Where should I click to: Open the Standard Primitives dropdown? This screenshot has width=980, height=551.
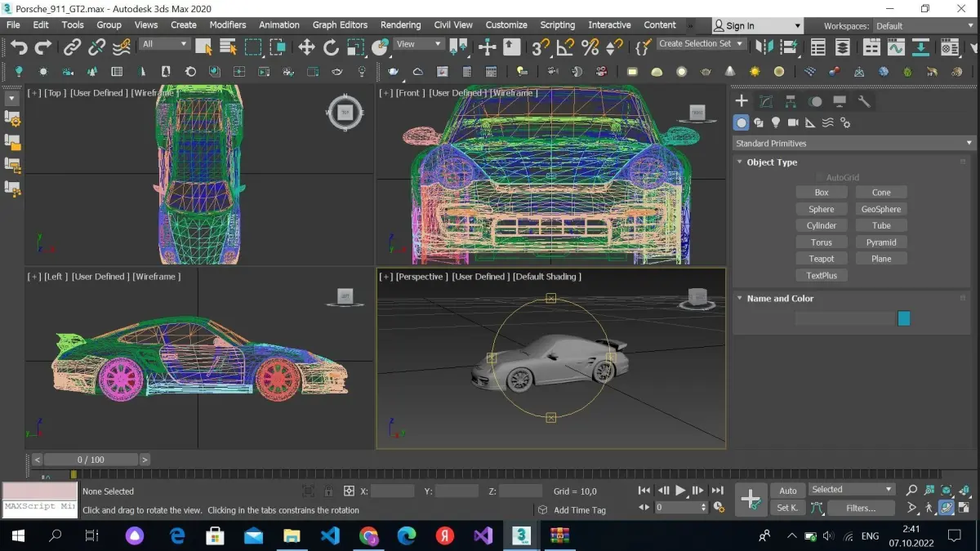(x=854, y=143)
